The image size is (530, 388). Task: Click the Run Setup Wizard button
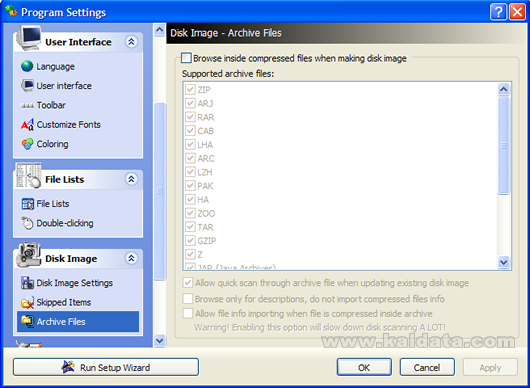[x=106, y=367]
